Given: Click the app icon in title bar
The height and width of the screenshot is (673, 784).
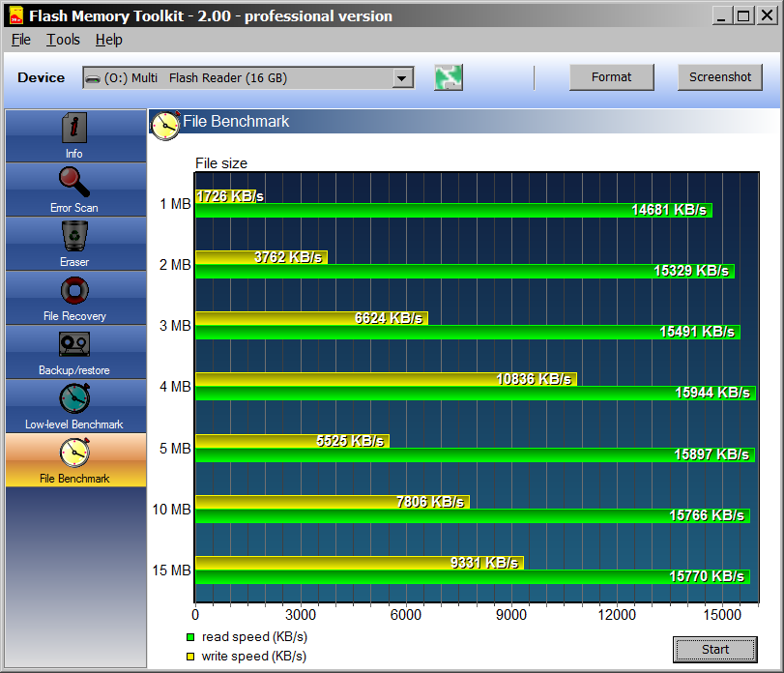Looking at the screenshot, I should click(15, 15).
